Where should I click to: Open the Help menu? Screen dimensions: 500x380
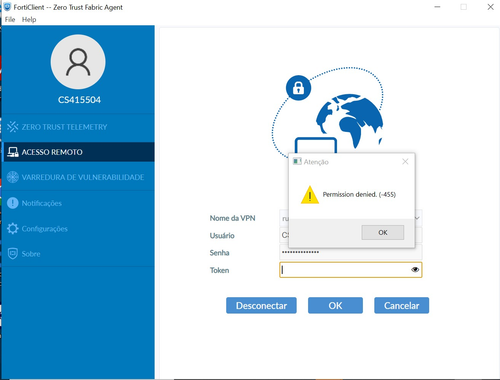point(29,20)
